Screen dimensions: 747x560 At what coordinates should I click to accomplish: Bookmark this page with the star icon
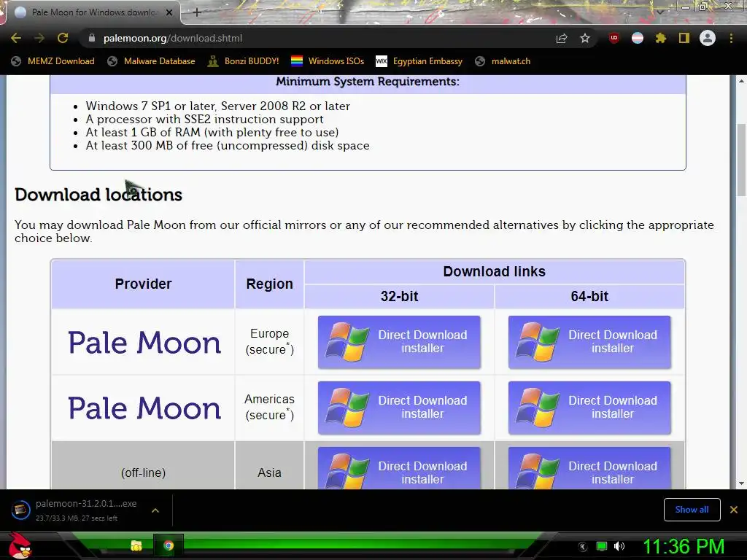pyautogui.click(x=585, y=38)
